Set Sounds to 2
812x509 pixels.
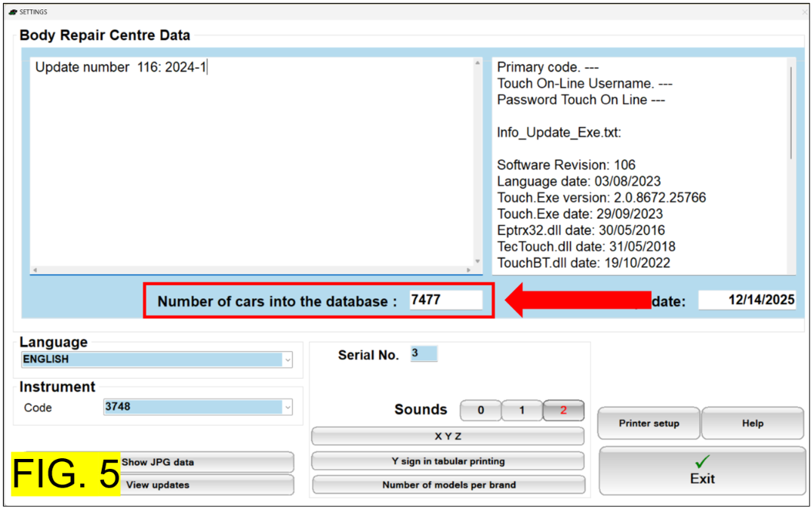coord(563,410)
